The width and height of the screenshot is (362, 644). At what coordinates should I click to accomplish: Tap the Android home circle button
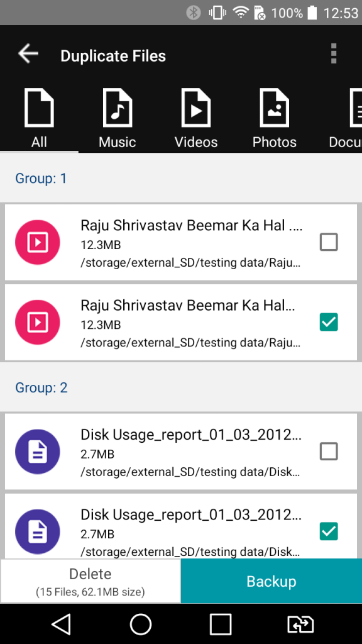coord(141,625)
